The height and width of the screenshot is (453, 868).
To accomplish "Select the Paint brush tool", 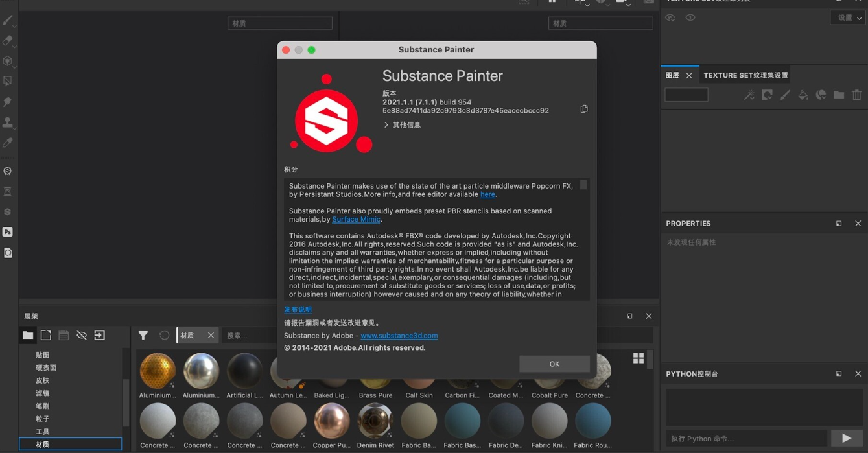I will click(x=8, y=20).
